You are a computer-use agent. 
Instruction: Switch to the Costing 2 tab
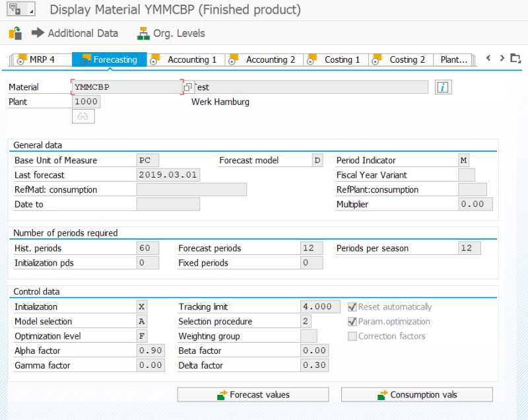click(x=401, y=59)
